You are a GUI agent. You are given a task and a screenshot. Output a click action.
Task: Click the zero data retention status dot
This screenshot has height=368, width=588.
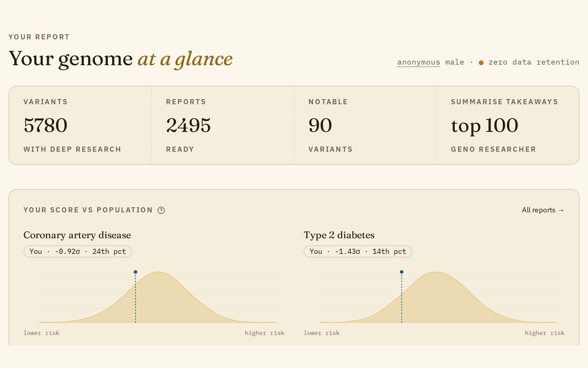[x=481, y=63]
